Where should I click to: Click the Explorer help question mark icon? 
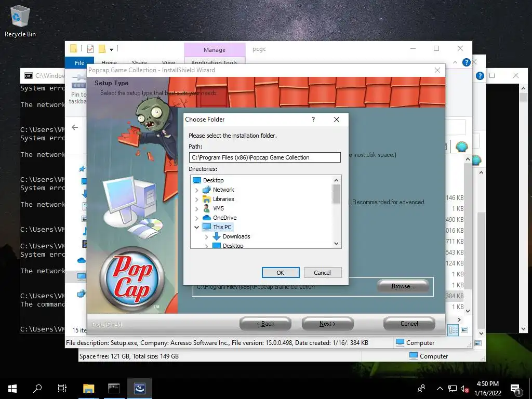466,62
